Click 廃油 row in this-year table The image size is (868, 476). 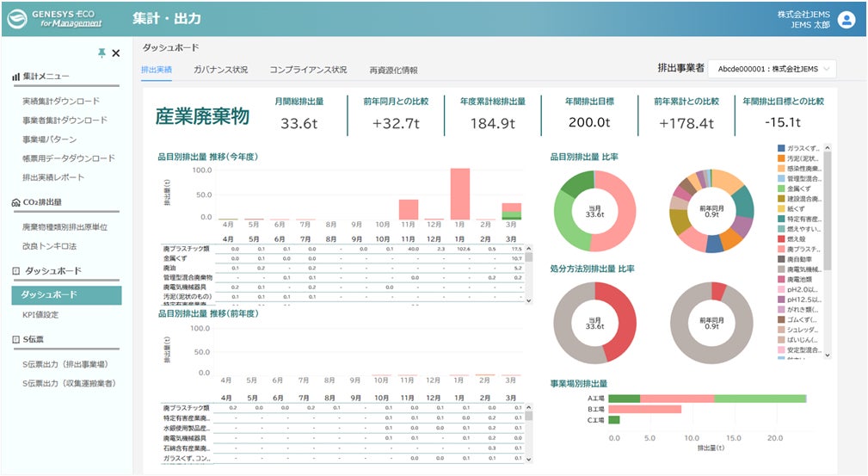(x=342, y=269)
